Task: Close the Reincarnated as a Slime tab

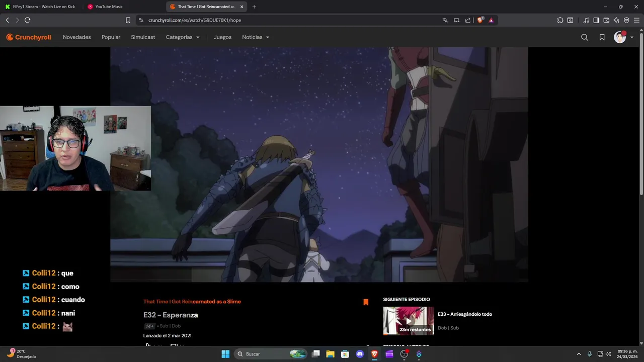Action: (242, 7)
